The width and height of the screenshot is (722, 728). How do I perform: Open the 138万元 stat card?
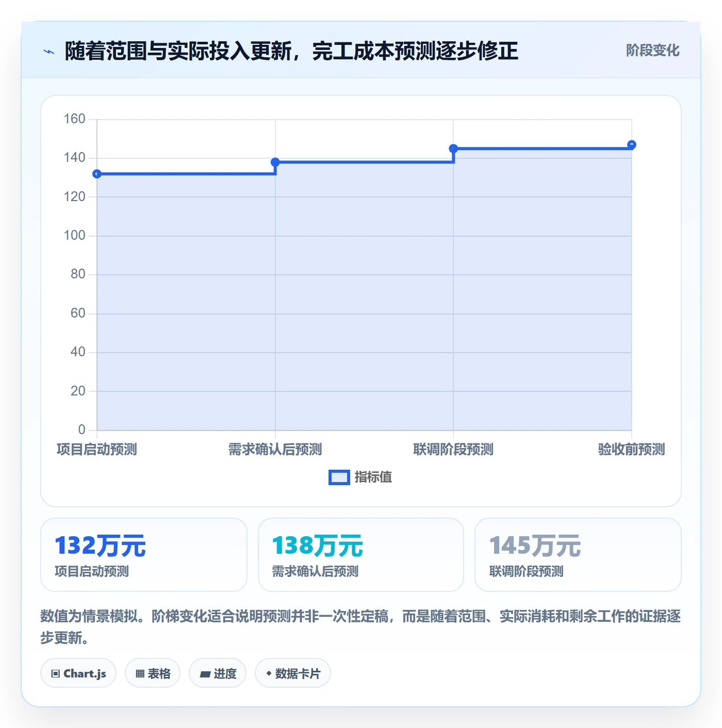[361, 555]
